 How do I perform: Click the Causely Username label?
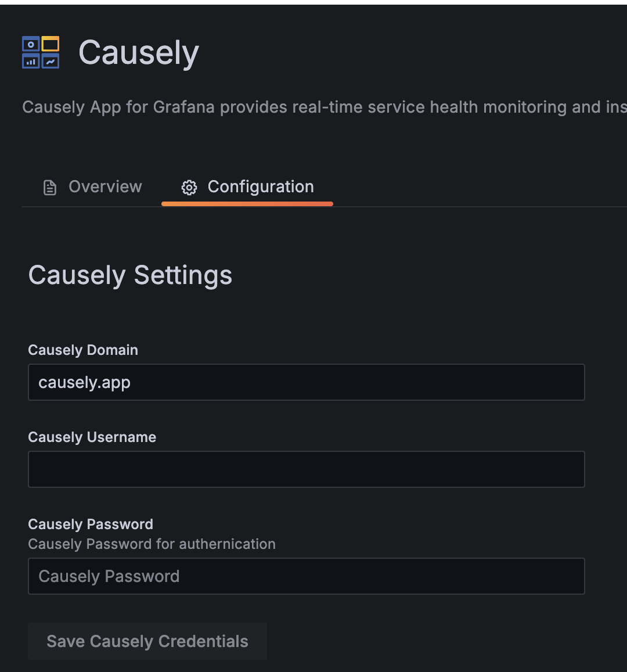pyautogui.click(x=92, y=437)
